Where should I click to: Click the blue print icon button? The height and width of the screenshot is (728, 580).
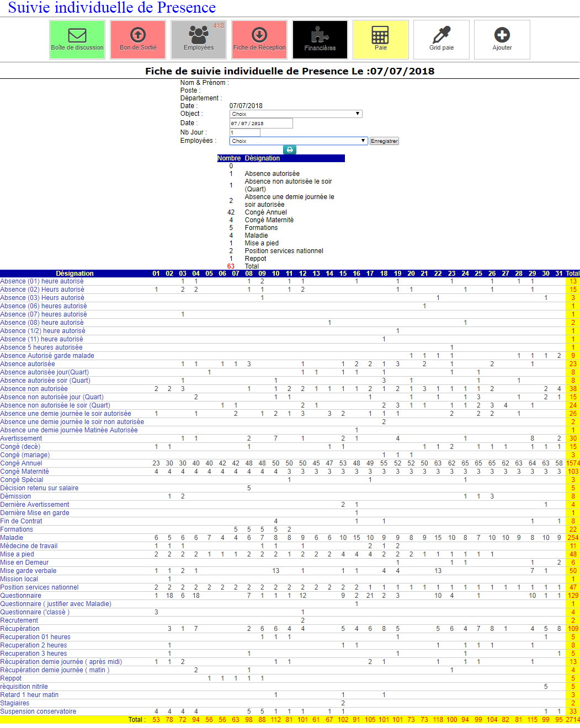point(290,149)
